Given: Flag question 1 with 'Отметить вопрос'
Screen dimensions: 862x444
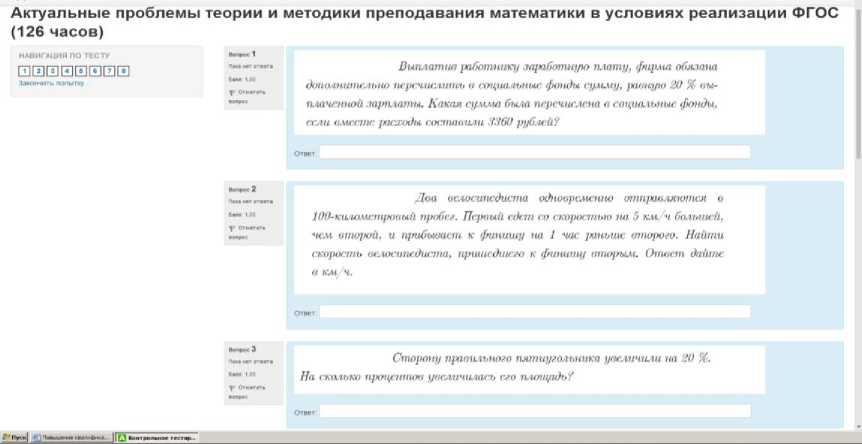Looking at the screenshot, I should click(x=247, y=96).
